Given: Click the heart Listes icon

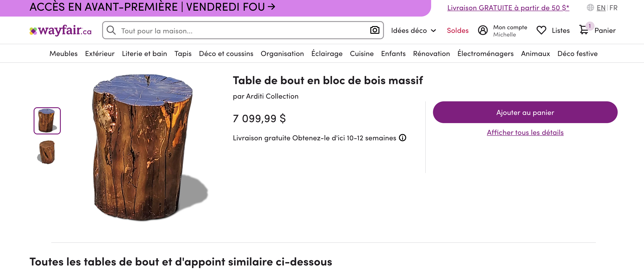Looking at the screenshot, I should point(541,30).
